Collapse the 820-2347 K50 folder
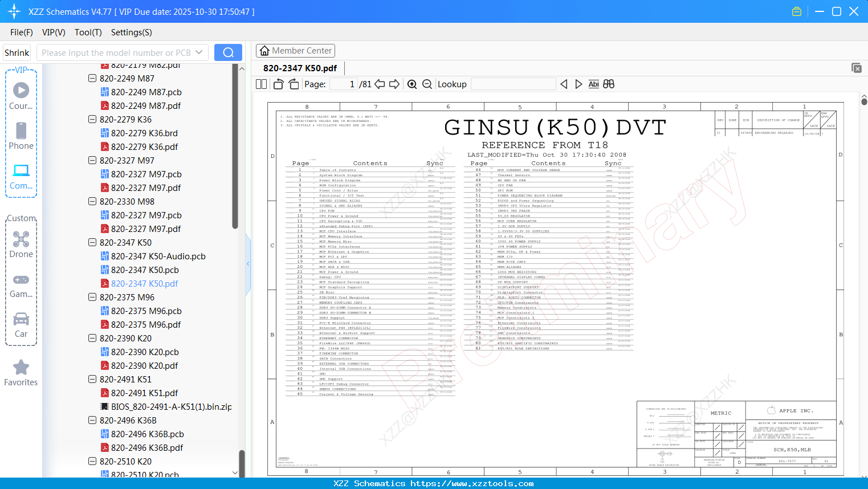This screenshot has width=868, height=489. pyautogui.click(x=92, y=242)
